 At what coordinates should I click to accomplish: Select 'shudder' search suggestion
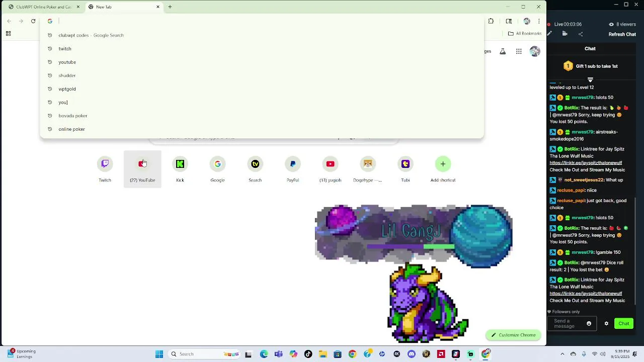pos(262,75)
